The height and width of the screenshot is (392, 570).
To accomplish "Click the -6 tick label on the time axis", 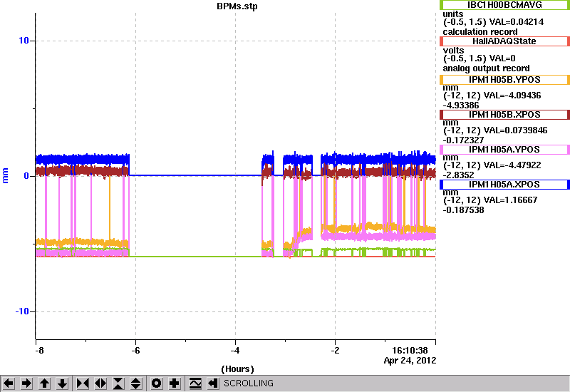I will (x=135, y=351).
